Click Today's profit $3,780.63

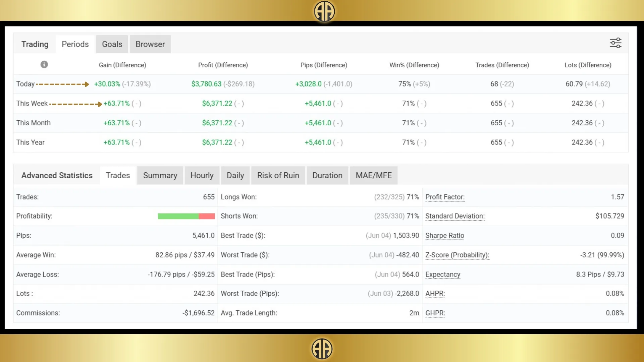(206, 84)
